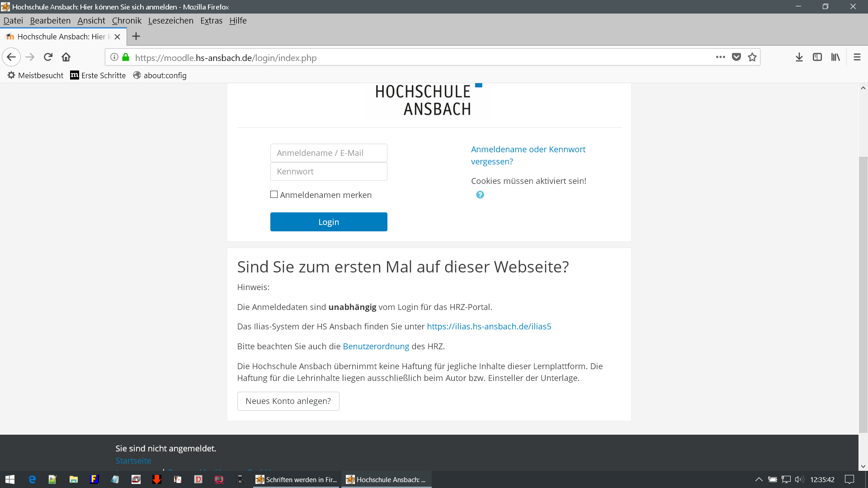Show the sidebars icon in toolbar
868x488 pixels.
coord(817,57)
